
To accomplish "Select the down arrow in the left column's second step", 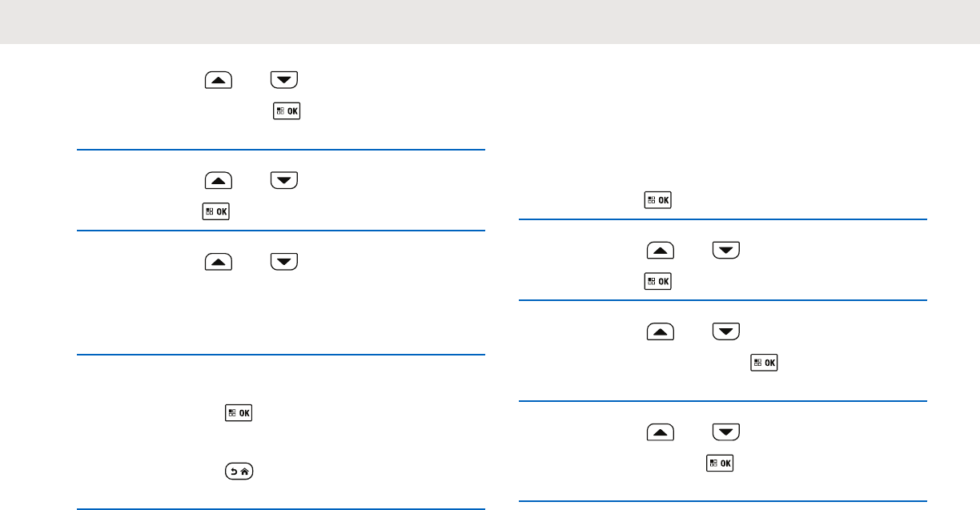I will coord(283,181).
